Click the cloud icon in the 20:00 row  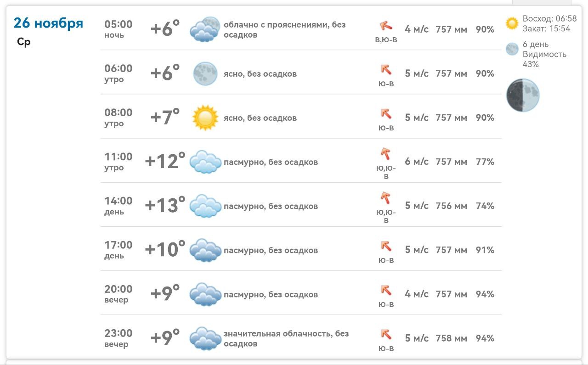tap(205, 294)
